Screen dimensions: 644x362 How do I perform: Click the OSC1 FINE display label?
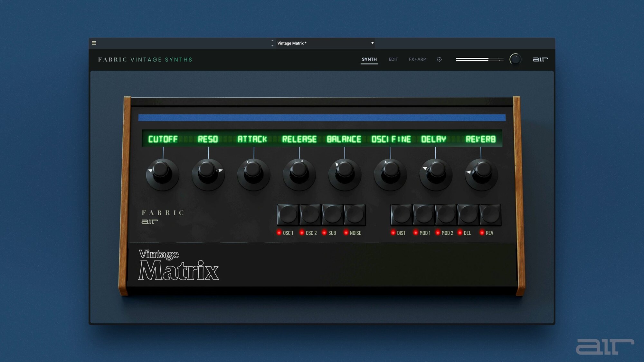coord(391,139)
